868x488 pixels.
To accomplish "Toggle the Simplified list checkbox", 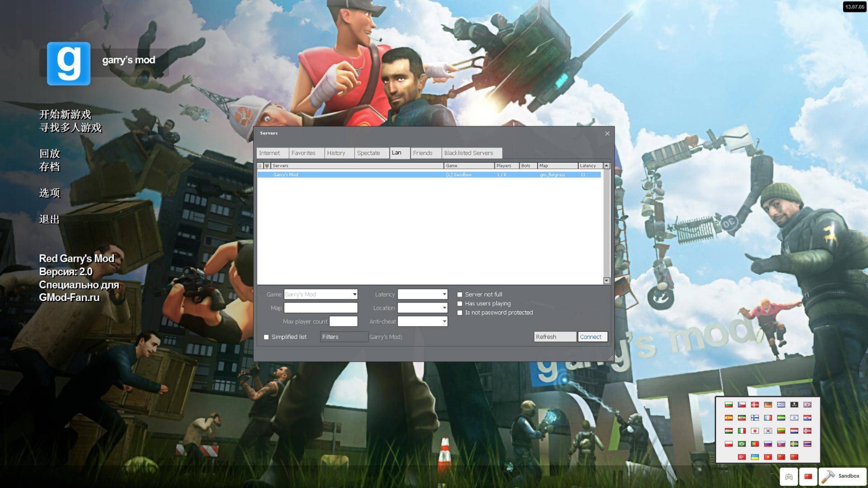I will [x=266, y=337].
